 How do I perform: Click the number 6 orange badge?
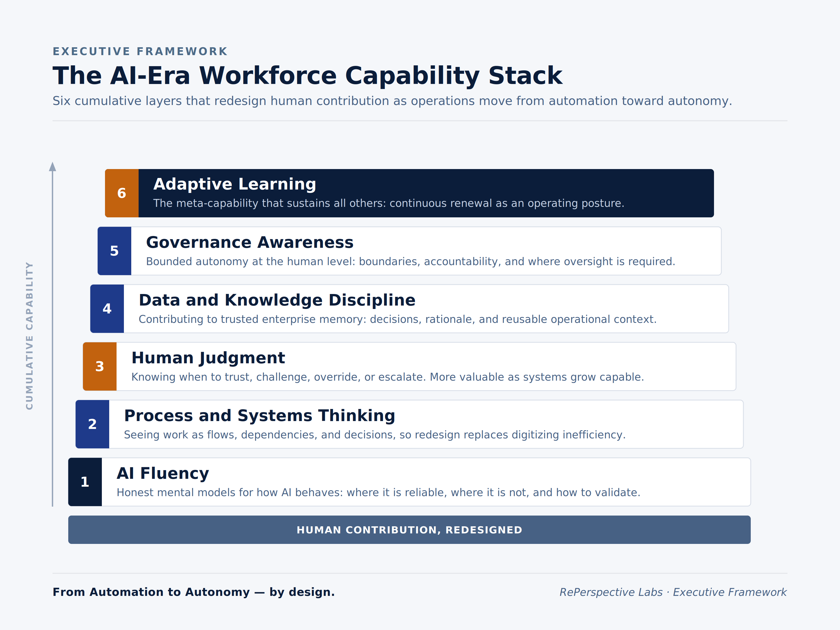tap(122, 193)
